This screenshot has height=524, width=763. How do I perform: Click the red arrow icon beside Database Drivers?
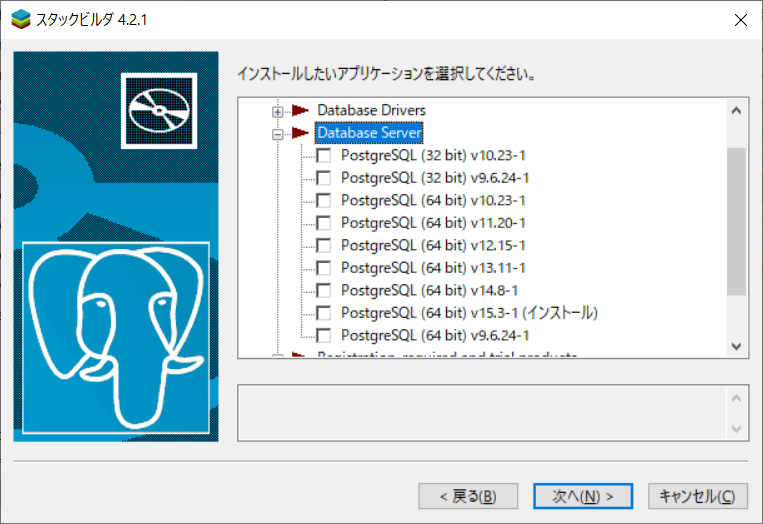(300, 110)
